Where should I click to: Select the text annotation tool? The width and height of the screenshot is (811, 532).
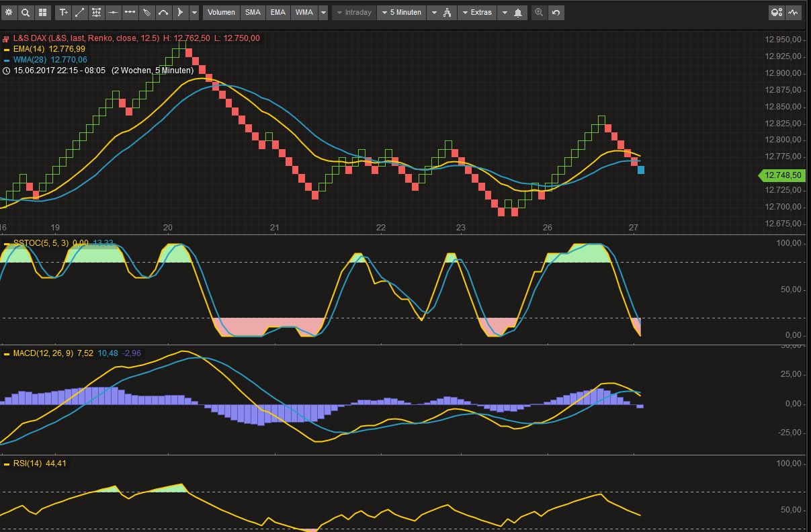point(63,12)
